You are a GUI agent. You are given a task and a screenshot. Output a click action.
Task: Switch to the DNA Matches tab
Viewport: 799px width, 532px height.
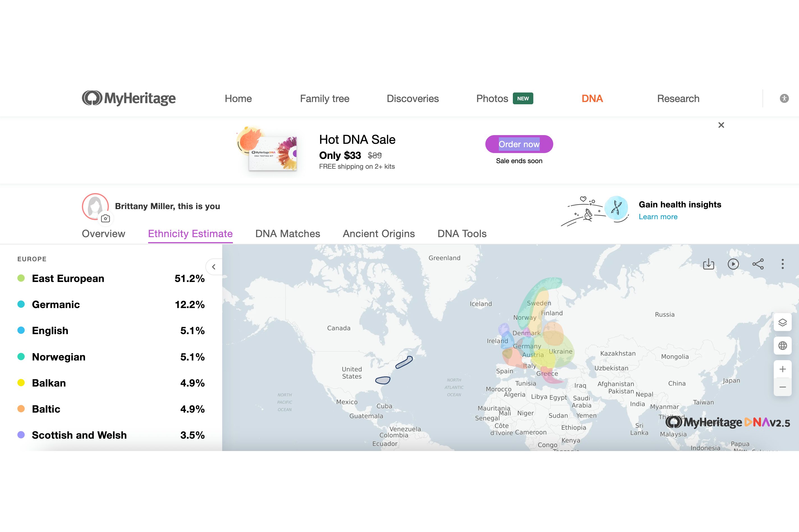click(288, 233)
